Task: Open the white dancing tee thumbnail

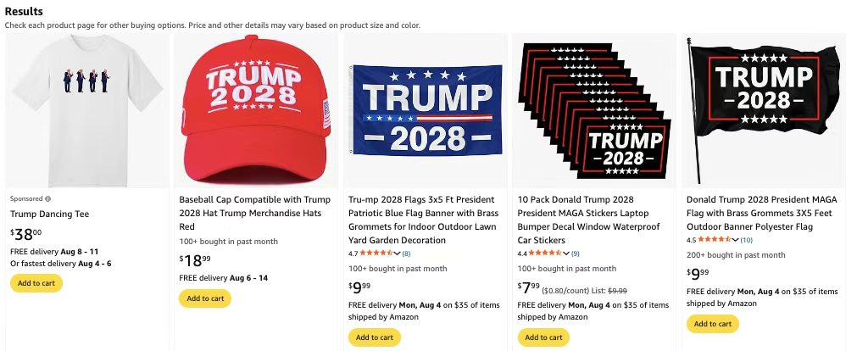Action: tap(87, 111)
